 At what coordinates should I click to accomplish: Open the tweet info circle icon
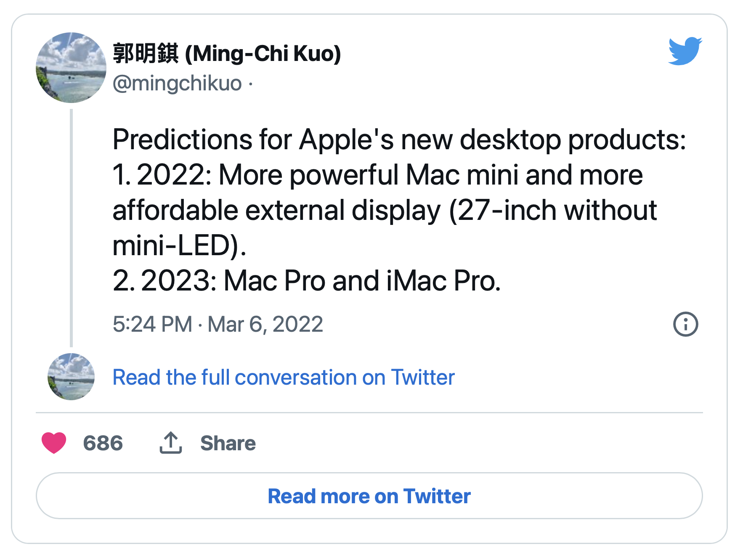coord(685,324)
